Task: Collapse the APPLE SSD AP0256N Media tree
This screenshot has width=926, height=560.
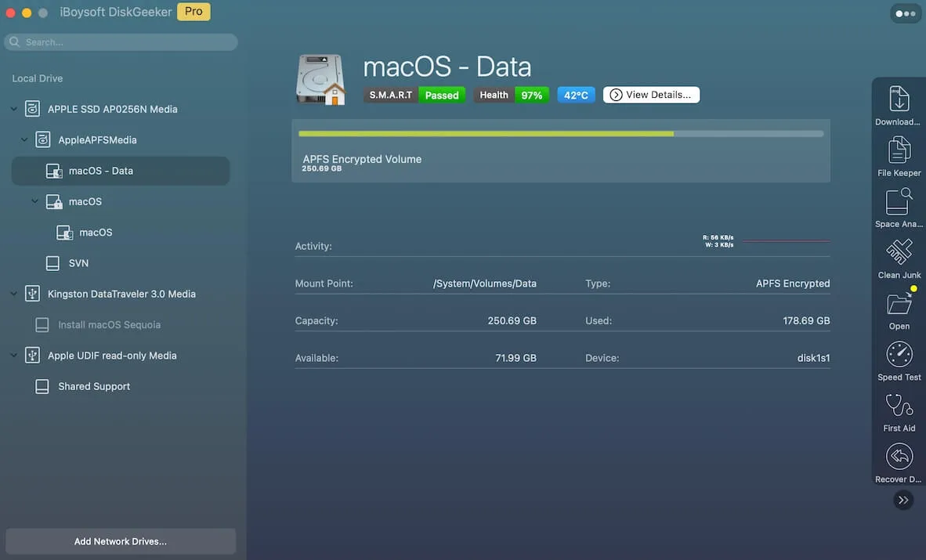Action: click(x=13, y=109)
